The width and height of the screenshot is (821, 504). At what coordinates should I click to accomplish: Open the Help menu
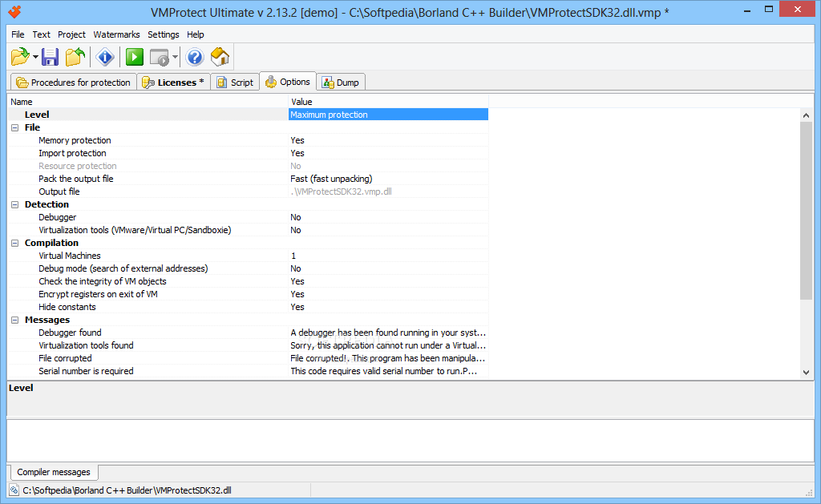tap(196, 34)
